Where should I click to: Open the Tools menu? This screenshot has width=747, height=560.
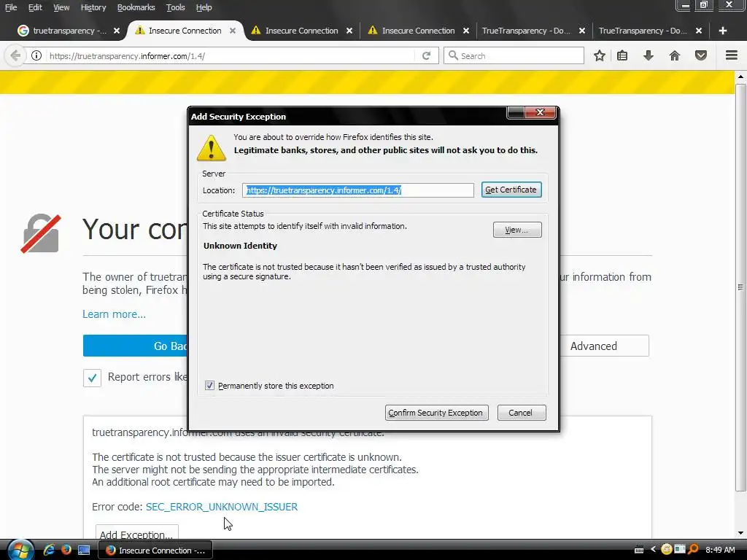coord(175,7)
